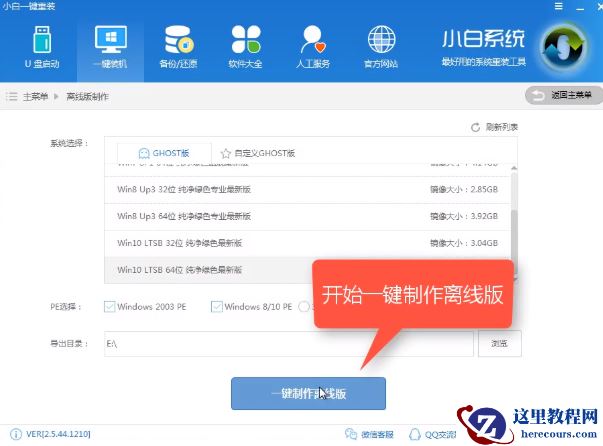Minimize the 小白一键重装 window
The height and width of the screenshot is (446, 603).
pos(580,7)
